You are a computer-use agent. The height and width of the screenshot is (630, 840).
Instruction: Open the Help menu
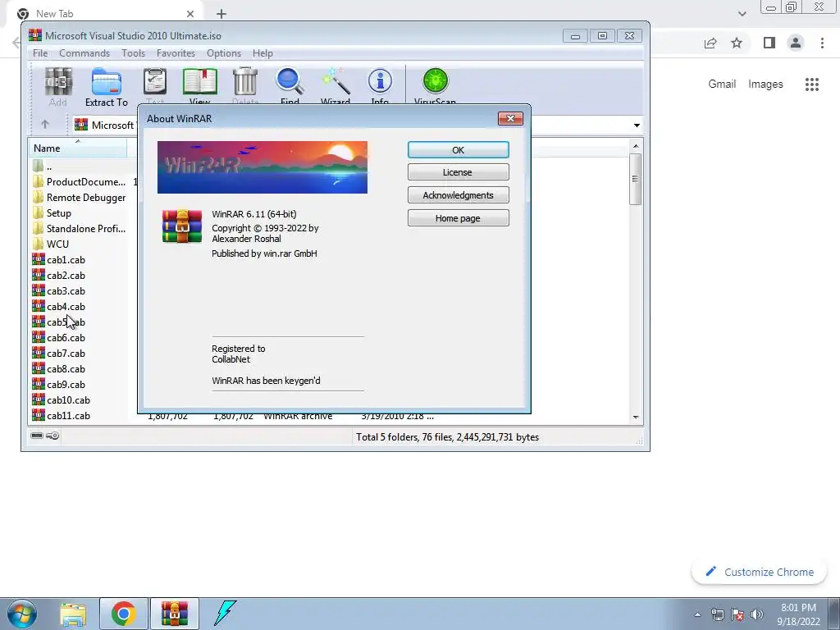[x=262, y=53]
